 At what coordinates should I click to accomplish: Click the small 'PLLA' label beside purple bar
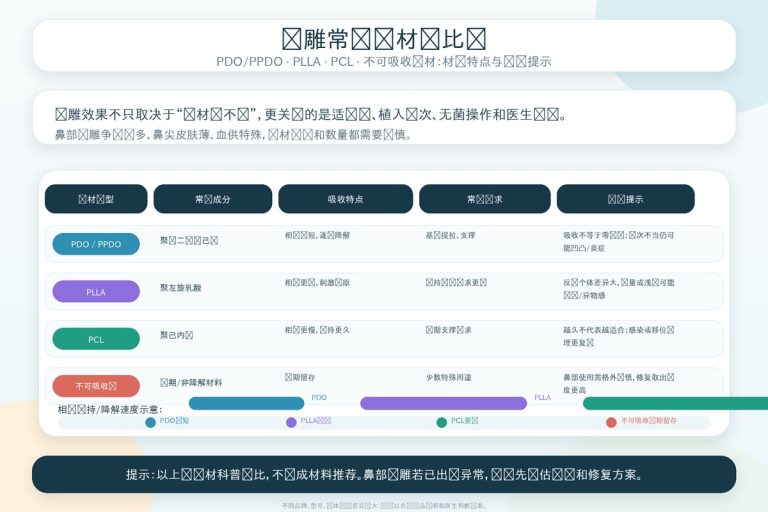point(543,397)
